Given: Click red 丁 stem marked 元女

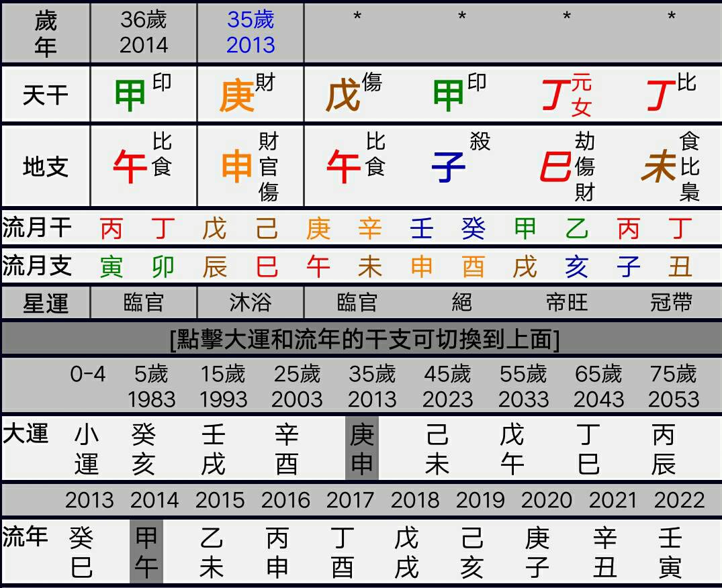Looking at the screenshot, I should click(555, 95).
